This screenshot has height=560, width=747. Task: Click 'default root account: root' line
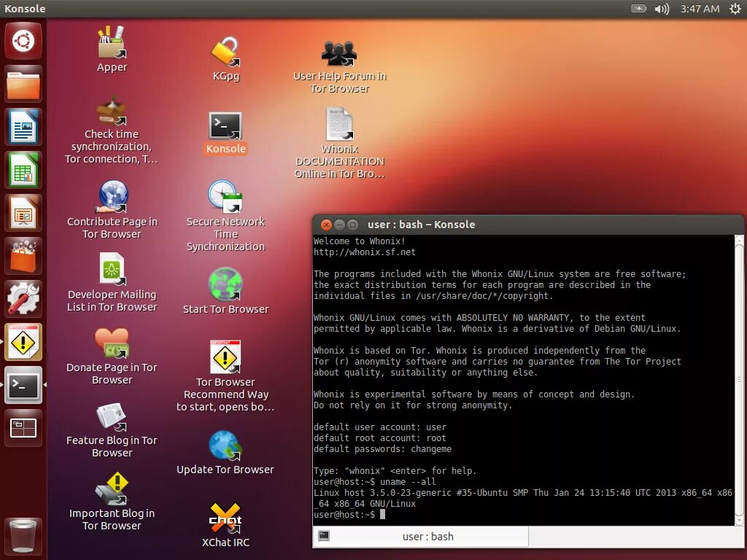click(379, 438)
